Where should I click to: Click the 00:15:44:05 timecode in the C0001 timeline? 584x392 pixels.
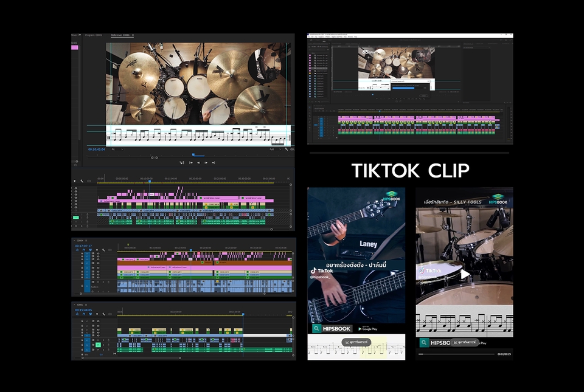point(83,310)
